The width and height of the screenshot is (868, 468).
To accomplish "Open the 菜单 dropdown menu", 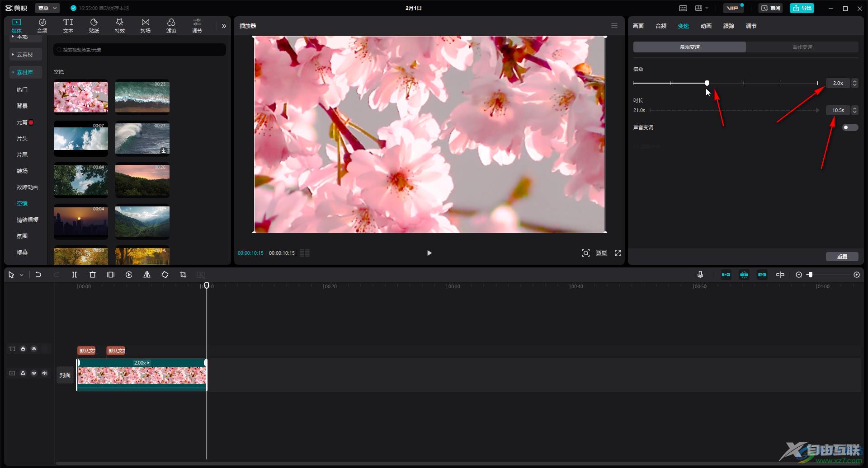I will click(x=47, y=8).
